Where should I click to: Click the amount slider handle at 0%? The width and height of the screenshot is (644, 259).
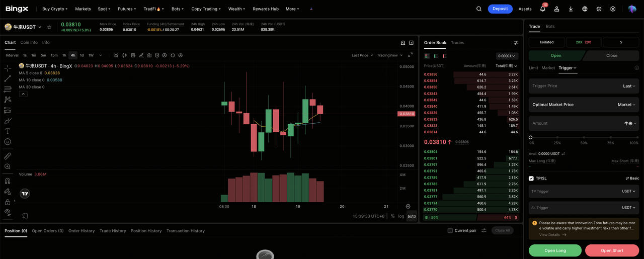(x=530, y=137)
